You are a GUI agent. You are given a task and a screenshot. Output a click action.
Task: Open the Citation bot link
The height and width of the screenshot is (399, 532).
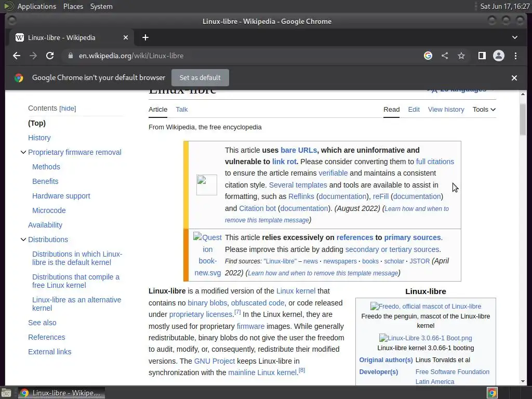pos(257,208)
